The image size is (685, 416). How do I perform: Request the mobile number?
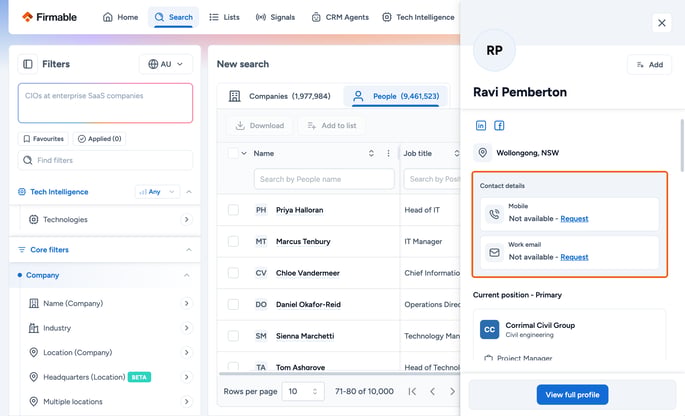574,218
